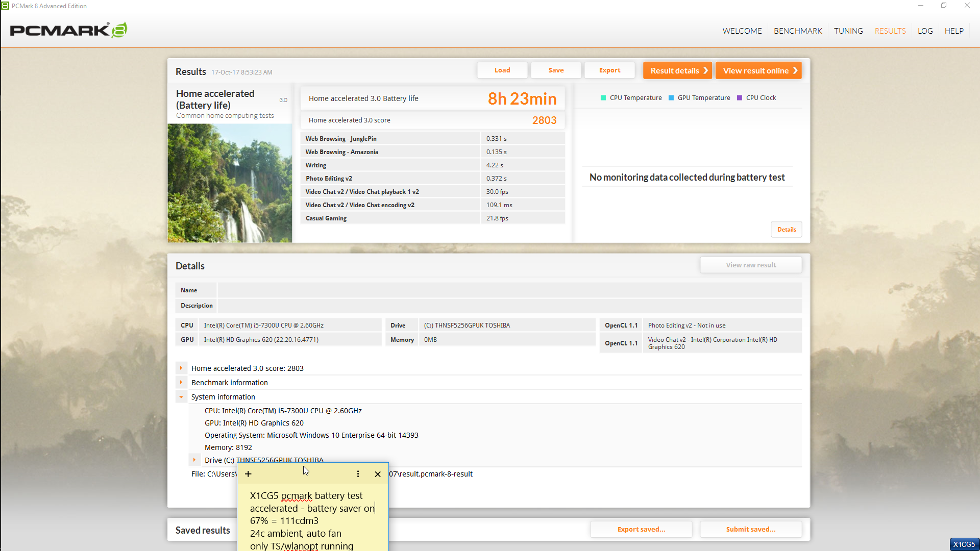The width and height of the screenshot is (980, 551).
Task: Click inside the sticky note text
Action: pos(312,520)
